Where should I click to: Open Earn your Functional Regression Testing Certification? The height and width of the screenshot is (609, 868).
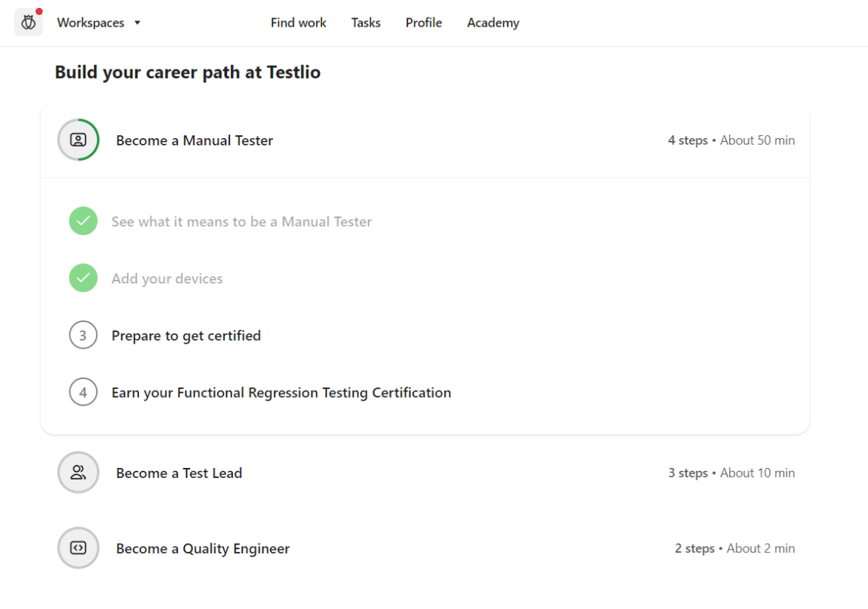pos(281,393)
